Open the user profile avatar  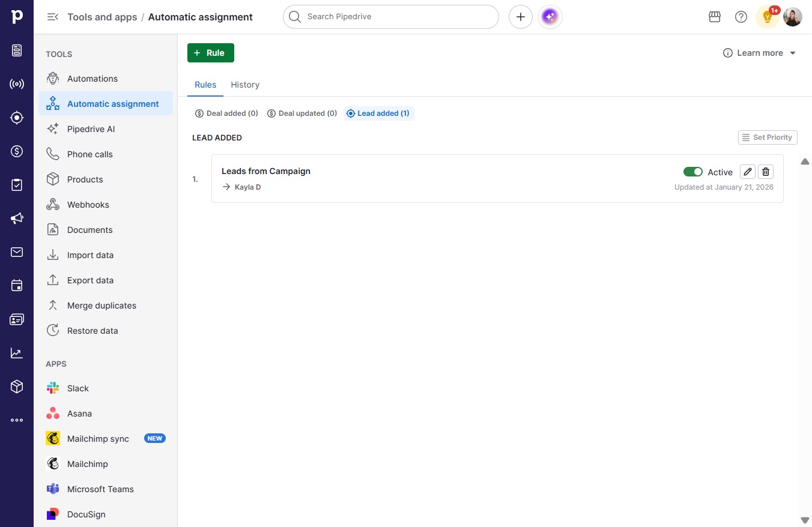coord(793,17)
